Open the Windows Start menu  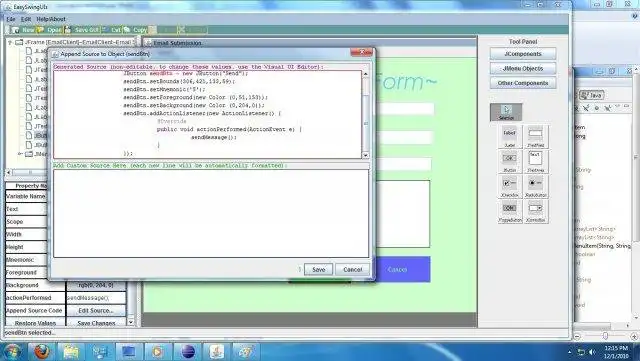click(12, 351)
